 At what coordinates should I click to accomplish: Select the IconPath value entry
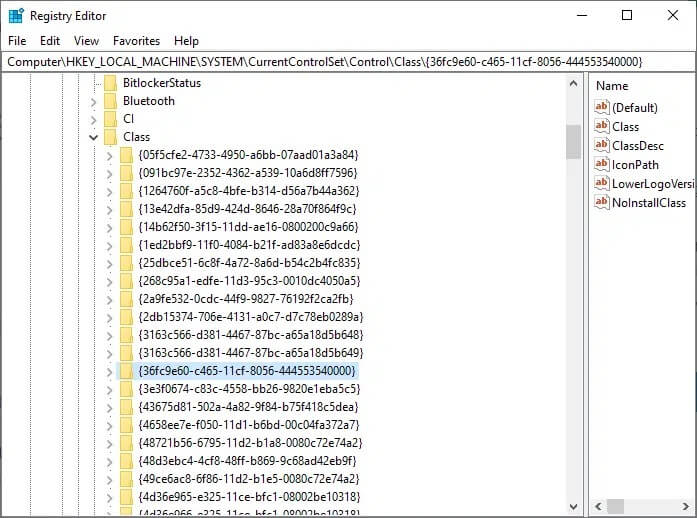[x=635, y=165]
